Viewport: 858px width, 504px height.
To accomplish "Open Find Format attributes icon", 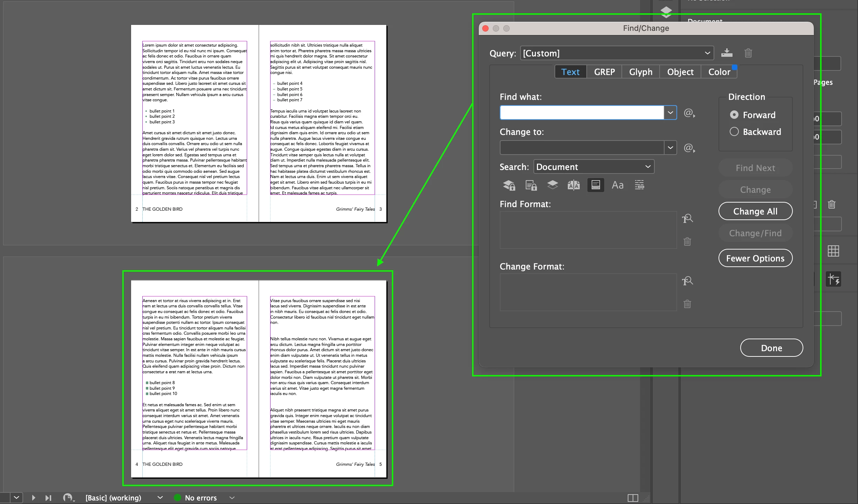I will coord(687,219).
